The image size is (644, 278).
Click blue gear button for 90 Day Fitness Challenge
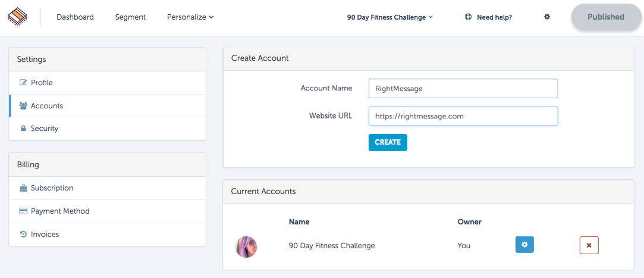[524, 245]
